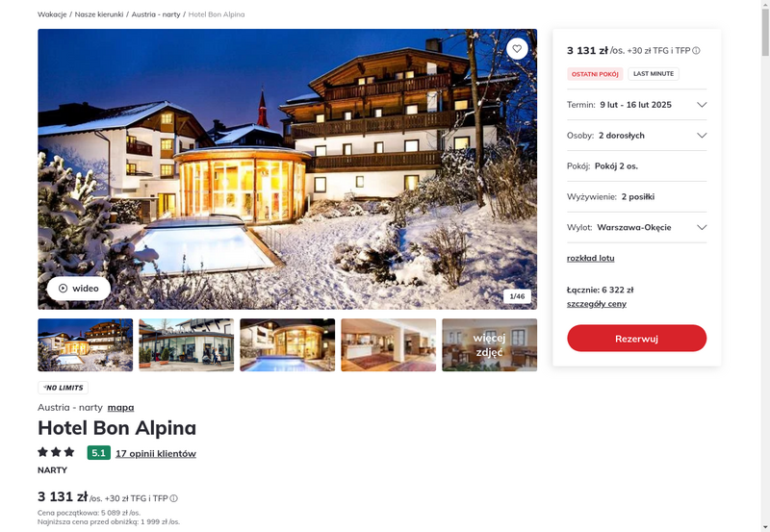Play the hotel wideo
This screenshot has height=532, width=770.
pos(79,288)
